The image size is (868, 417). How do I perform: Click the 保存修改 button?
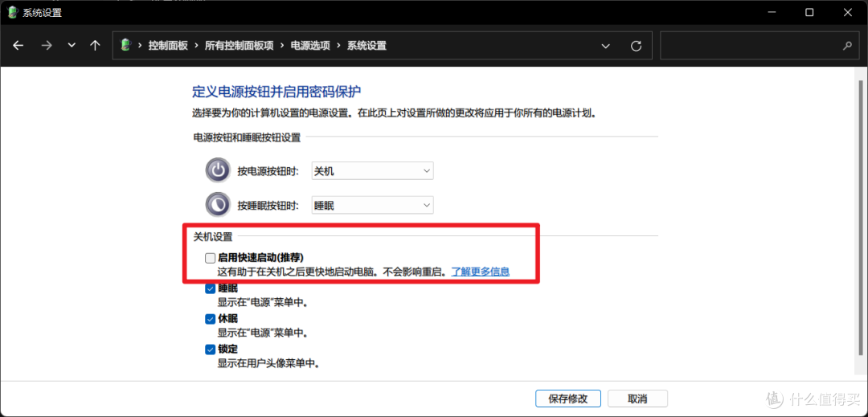pos(568,399)
